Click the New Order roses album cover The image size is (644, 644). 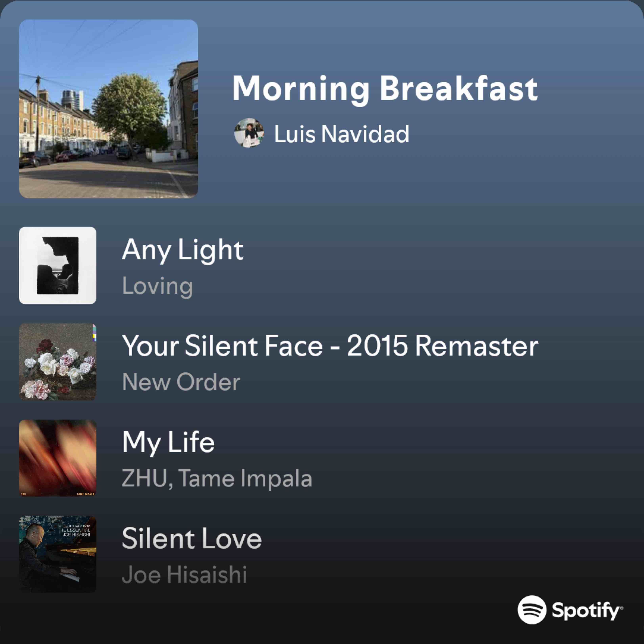point(58,362)
